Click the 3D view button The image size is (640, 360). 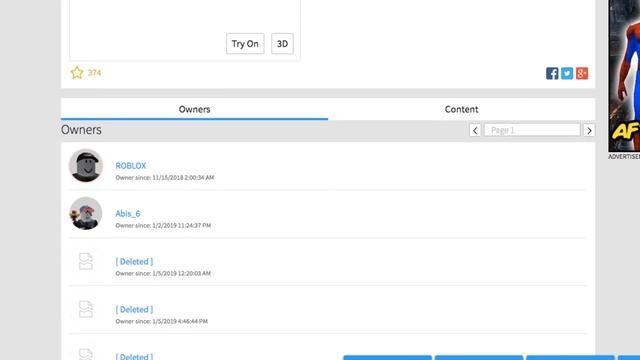click(x=282, y=44)
